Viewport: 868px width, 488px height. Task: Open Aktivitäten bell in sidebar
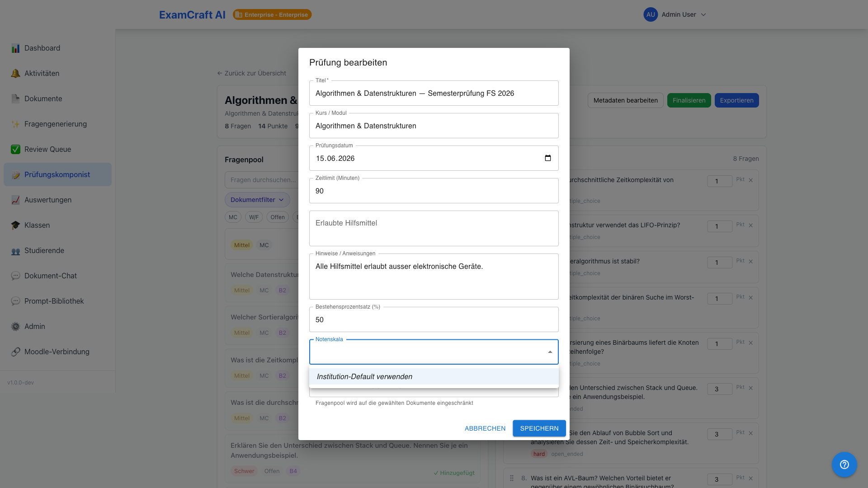(16, 73)
